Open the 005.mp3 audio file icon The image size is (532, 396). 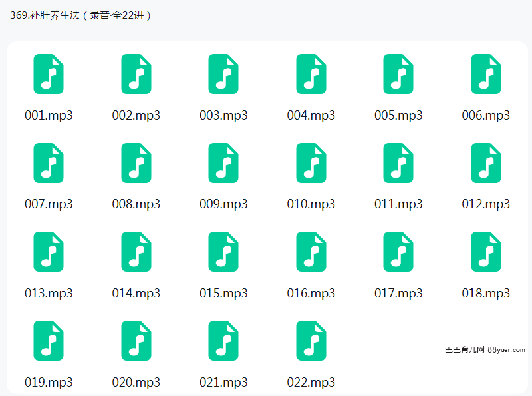(398, 74)
